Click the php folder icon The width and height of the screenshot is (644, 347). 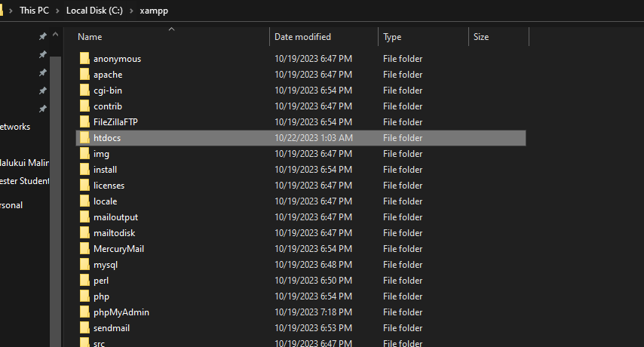(x=84, y=296)
